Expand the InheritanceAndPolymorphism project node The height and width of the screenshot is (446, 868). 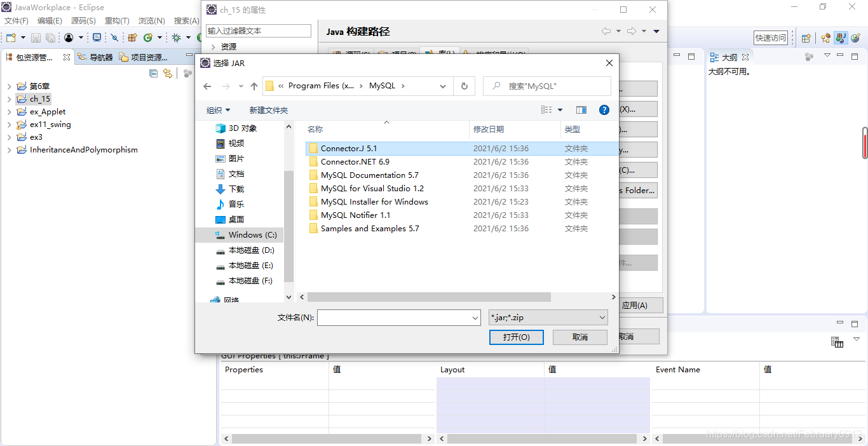coord(9,150)
